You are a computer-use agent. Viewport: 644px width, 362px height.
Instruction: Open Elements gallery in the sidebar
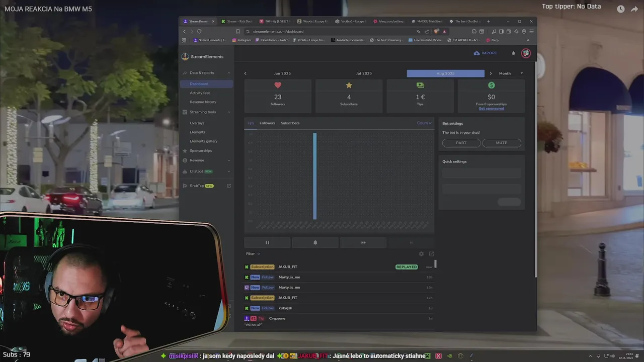(x=204, y=141)
